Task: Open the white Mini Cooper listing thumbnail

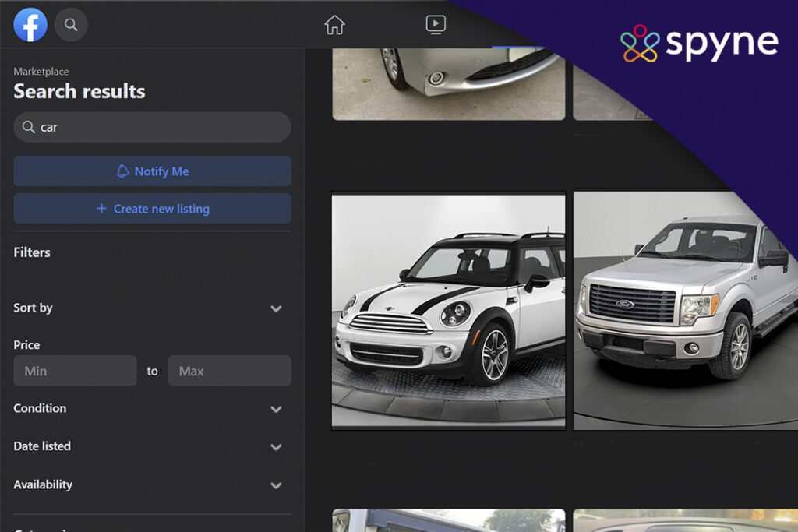Action: [x=448, y=309]
